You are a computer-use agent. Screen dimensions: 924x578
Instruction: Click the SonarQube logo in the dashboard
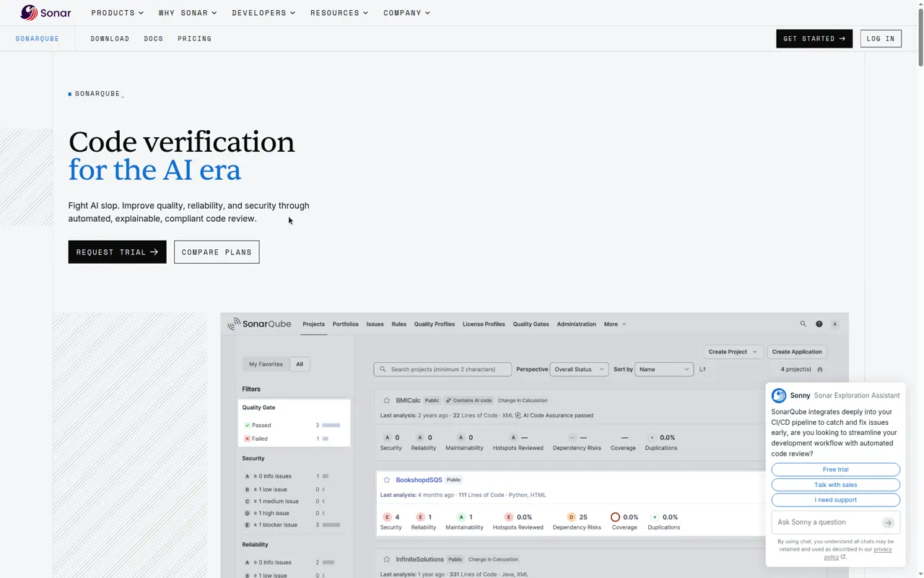click(x=260, y=324)
